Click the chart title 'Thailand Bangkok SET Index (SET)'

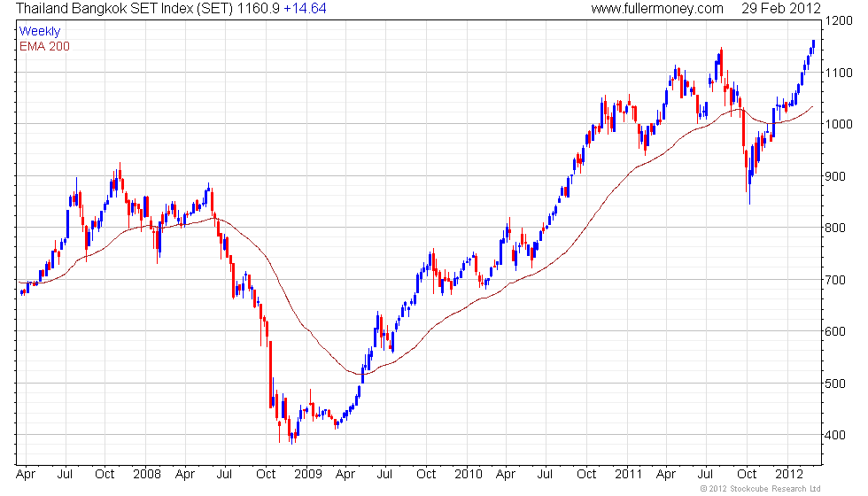125,9
